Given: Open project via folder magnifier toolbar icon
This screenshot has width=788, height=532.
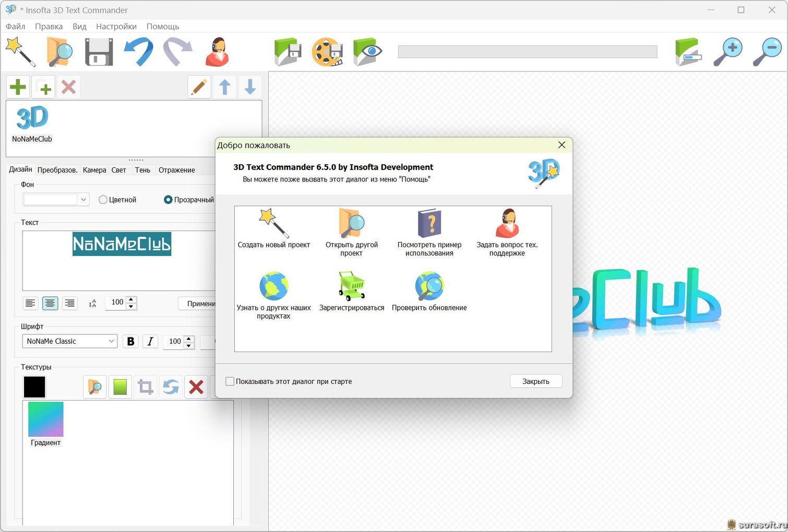Looking at the screenshot, I should coord(59,52).
